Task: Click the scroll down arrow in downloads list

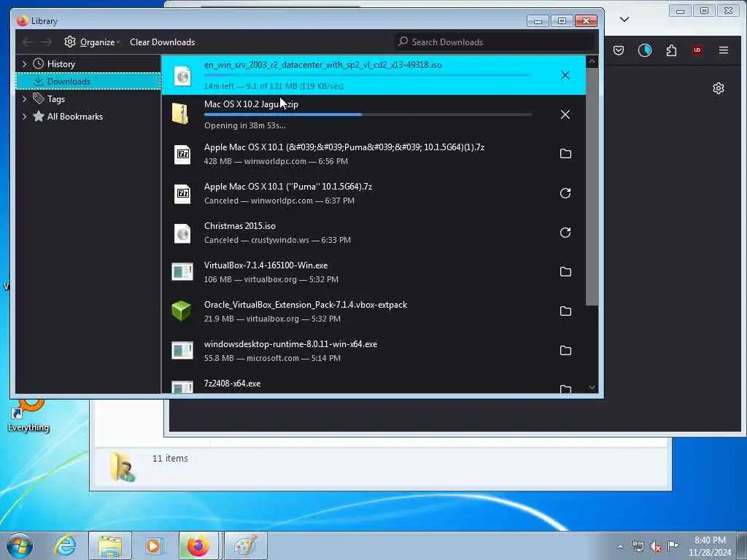Action: pos(591,387)
